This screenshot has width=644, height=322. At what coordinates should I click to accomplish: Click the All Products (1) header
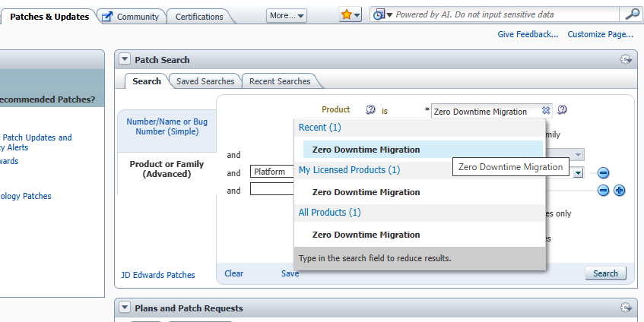[330, 213]
